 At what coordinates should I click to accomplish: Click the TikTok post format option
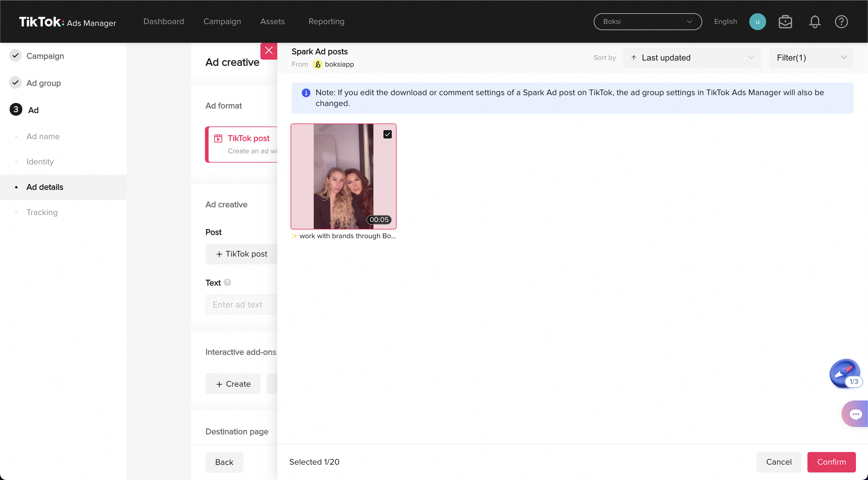[243, 144]
